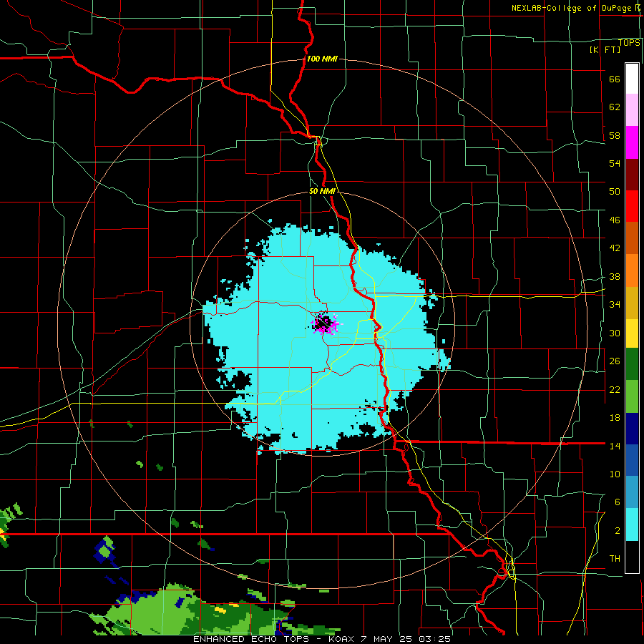
Task: Click the '14' legend value
Action: point(615,446)
